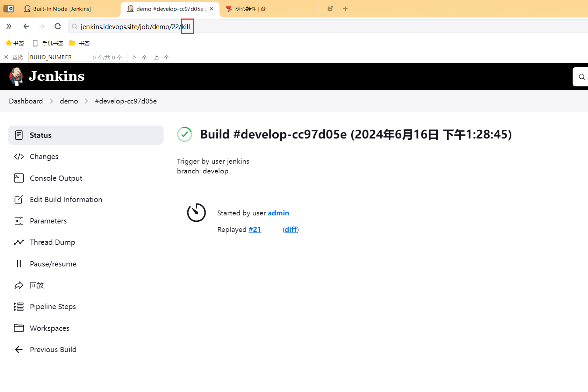Click the tab extension icon beside plus
This screenshot has height=392, width=588.
[330, 9]
